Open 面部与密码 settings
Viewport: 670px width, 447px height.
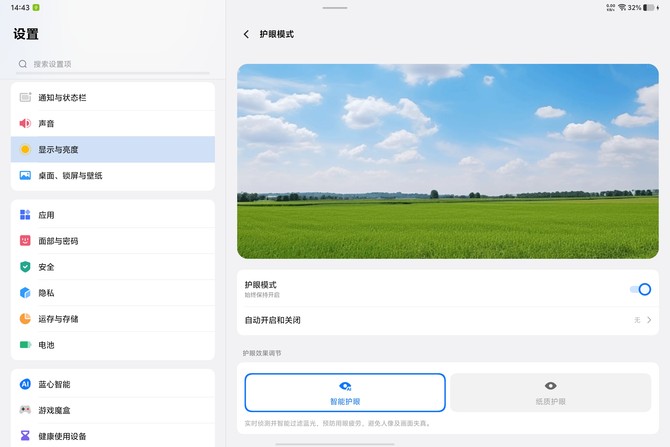click(x=113, y=241)
